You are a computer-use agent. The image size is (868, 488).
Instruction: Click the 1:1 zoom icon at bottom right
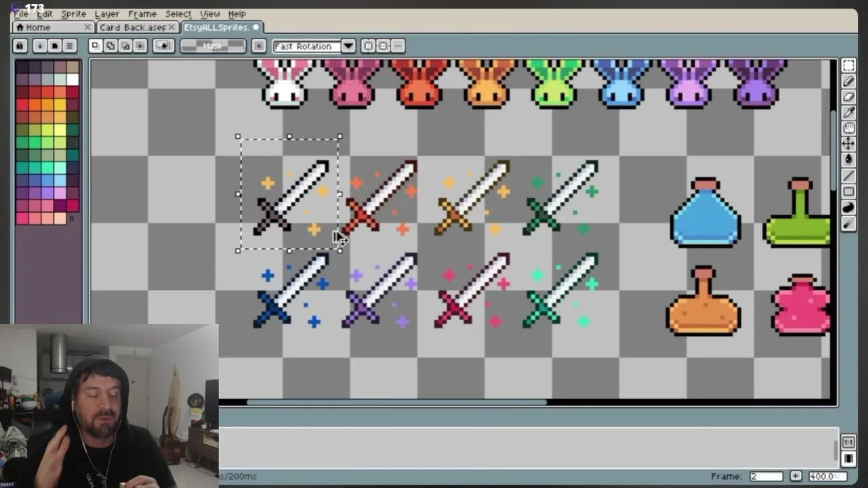tap(848, 443)
